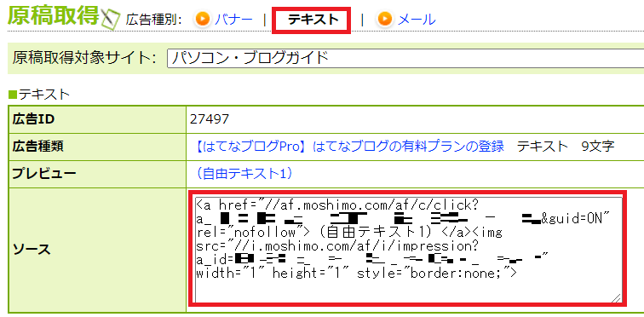The width and height of the screenshot is (644, 317).
Task: Click the テキスト 9文字 description text
Action: (566, 147)
